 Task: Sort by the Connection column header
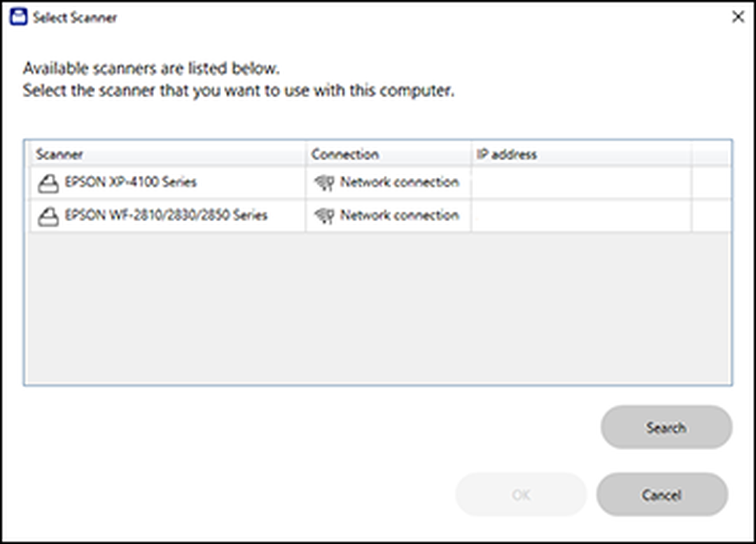[388, 154]
